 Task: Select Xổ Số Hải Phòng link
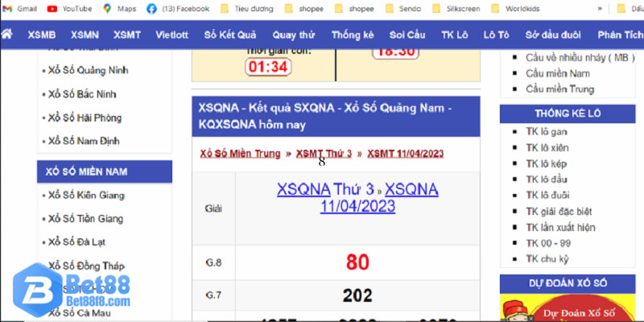pyautogui.click(x=85, y=118)
